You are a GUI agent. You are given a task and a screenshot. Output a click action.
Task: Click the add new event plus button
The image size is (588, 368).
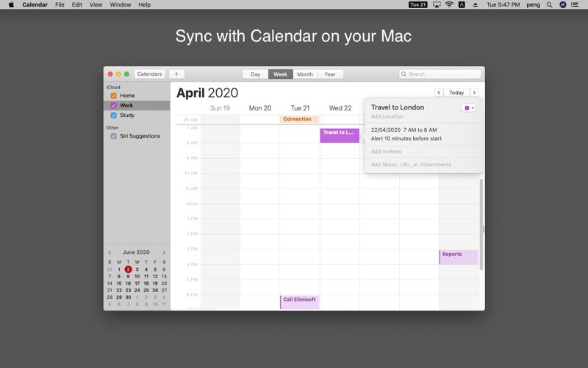pyautogui.click(x=176, y=74)
